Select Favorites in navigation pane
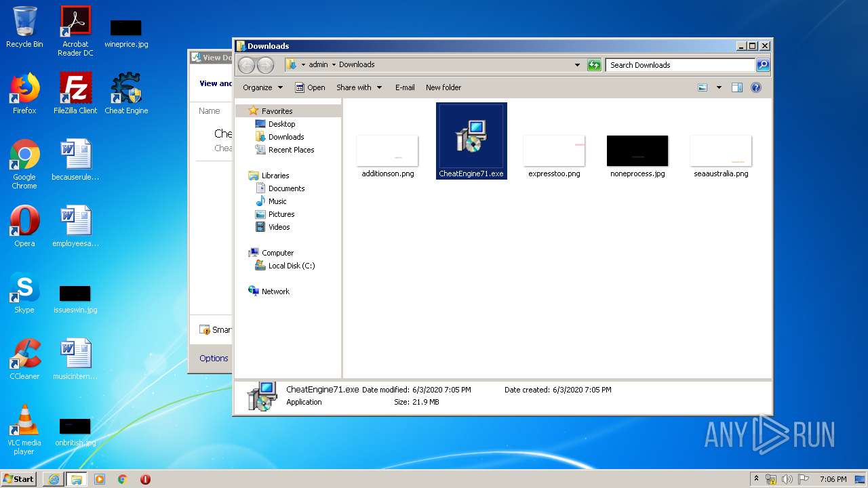 tap(277, 111)
